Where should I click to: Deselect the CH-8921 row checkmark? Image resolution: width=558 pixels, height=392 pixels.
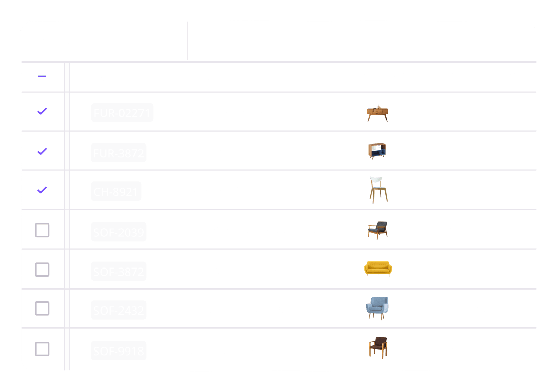[42, 190]
